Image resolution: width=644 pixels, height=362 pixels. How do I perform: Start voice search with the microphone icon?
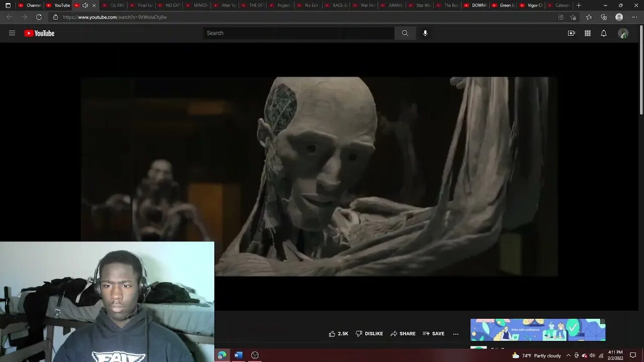425,33
